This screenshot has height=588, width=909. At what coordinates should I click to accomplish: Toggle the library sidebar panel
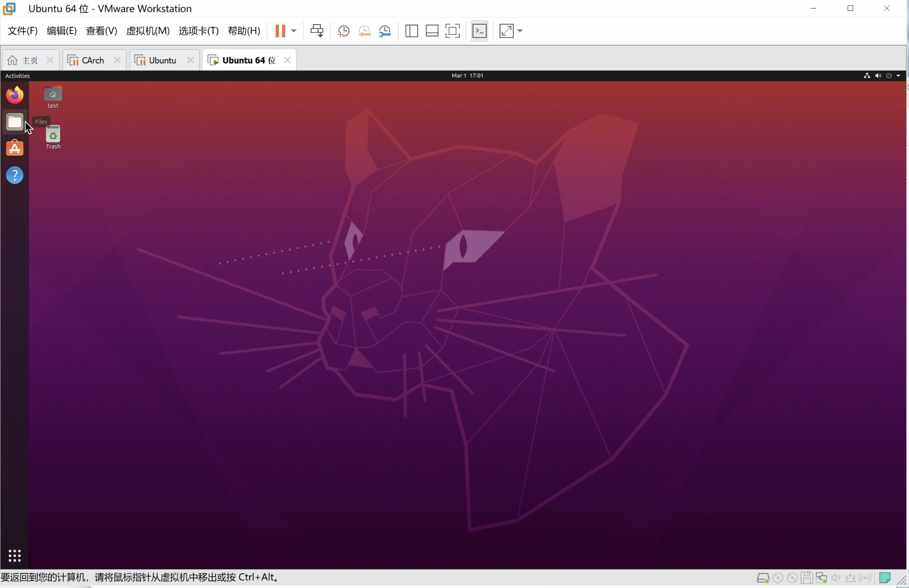click(x=411, y=31)
